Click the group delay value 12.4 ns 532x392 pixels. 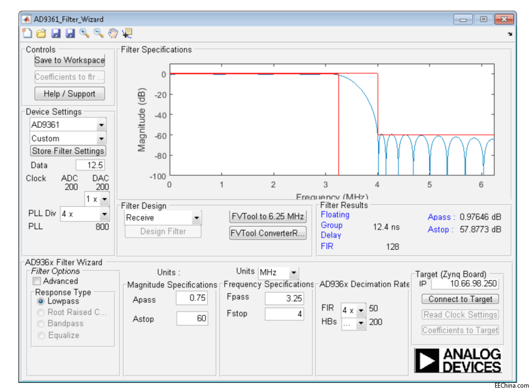[386, 227]
